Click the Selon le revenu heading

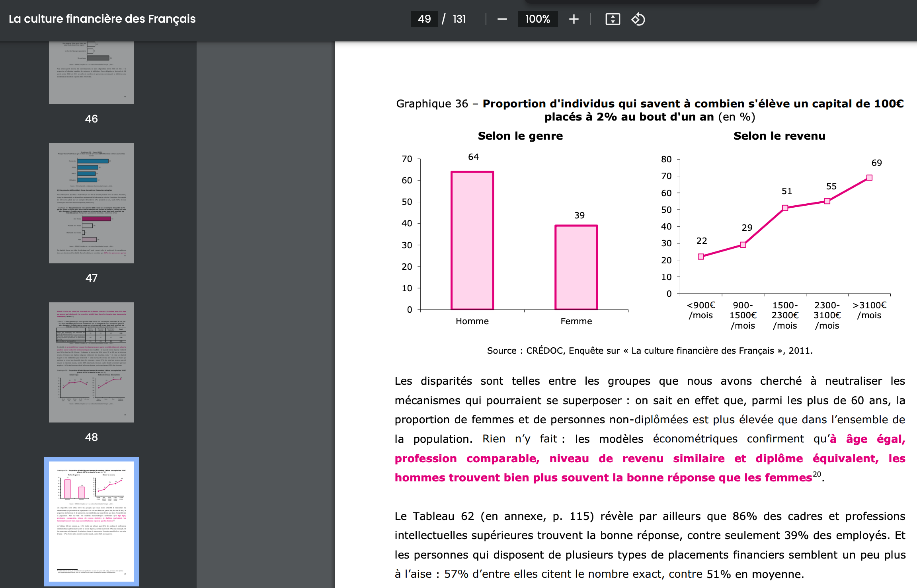779,136
